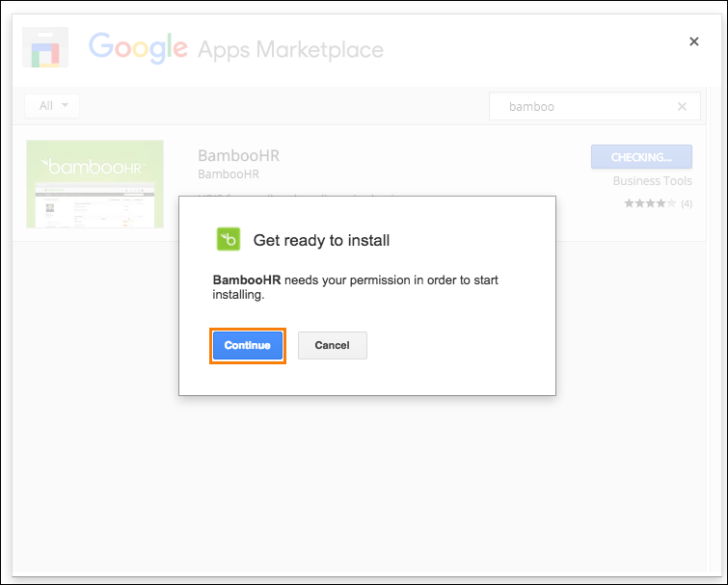Click the star rating for BambooHR
The height and width of the screenshot is (585, 728).
click(650, 203)
